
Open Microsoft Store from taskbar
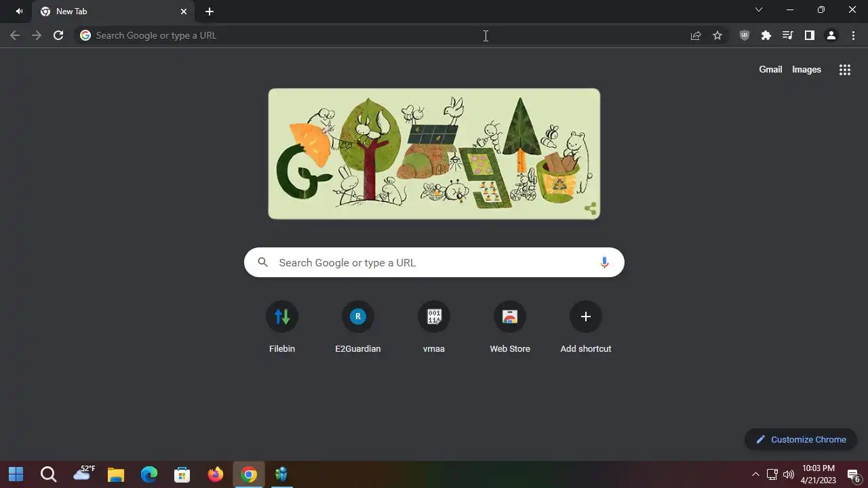click(182, 474)
